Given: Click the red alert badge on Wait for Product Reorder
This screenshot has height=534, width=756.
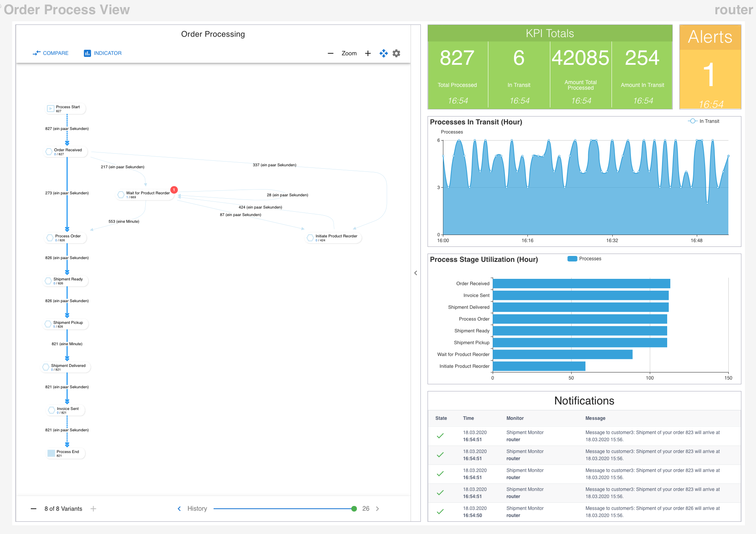Looking at the screenshot, I should point(174,190).
